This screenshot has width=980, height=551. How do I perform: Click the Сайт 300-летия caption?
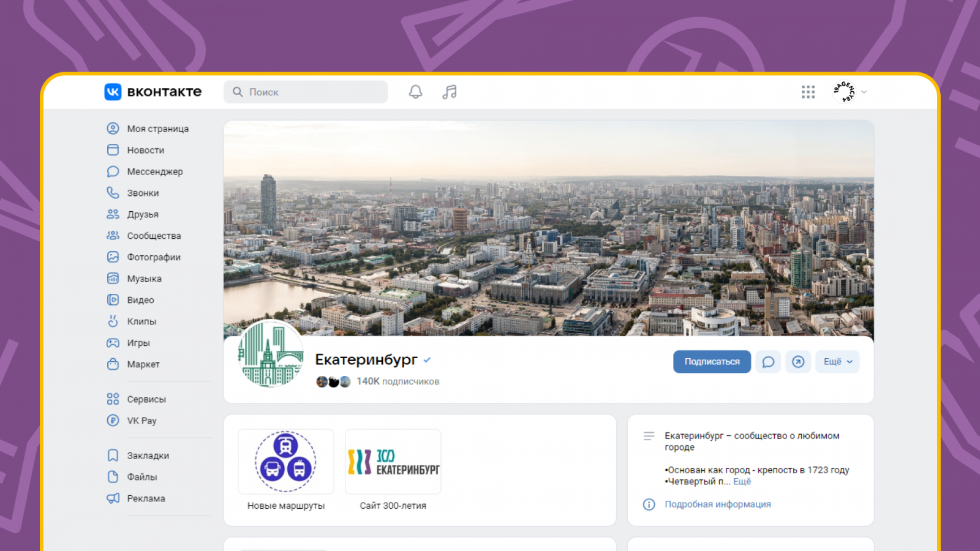[x=393, y=506]
